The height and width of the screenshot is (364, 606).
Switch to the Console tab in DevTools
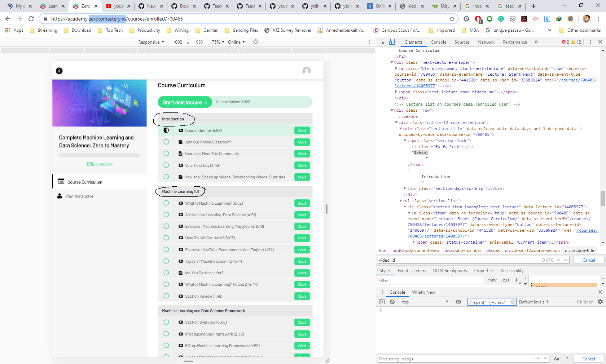click(x=438, y=42)
